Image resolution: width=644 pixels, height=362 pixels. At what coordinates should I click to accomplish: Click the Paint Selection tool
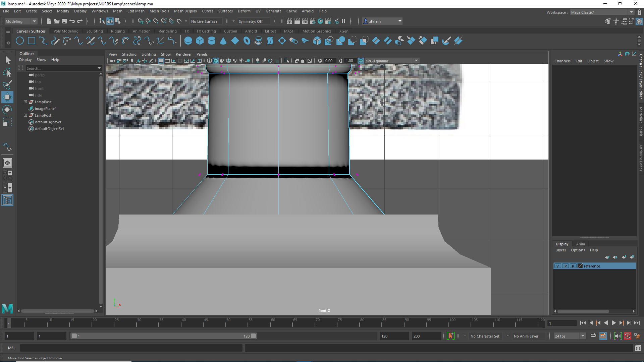[x=7, y=84]
